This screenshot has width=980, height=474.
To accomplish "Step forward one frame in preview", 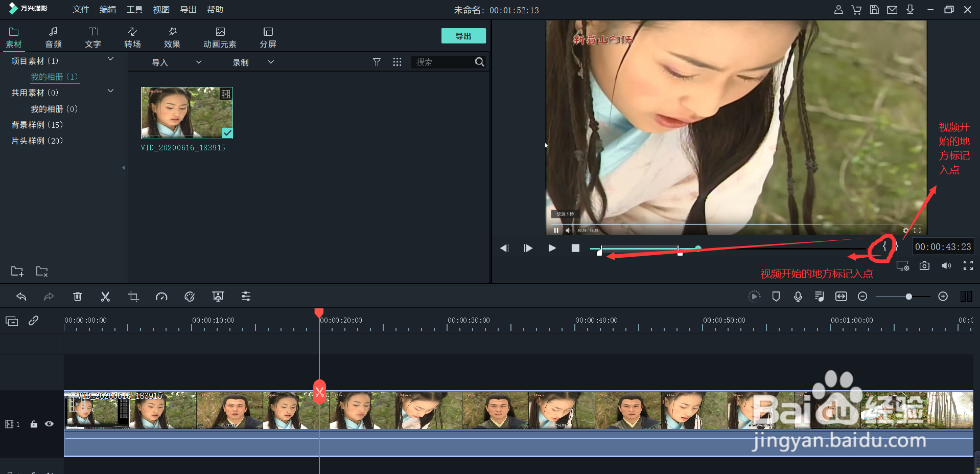I will [x=528, y=248].
